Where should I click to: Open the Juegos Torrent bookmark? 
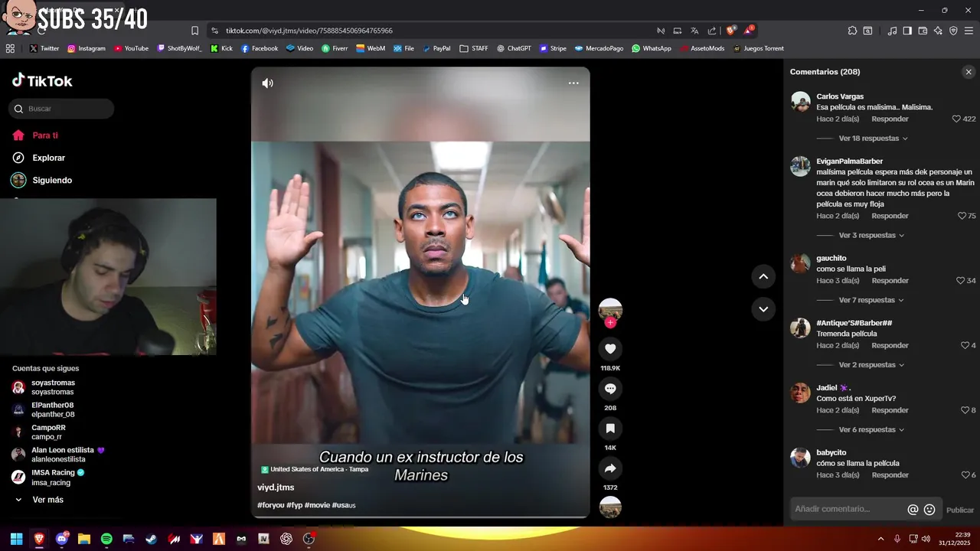(758, 48)
